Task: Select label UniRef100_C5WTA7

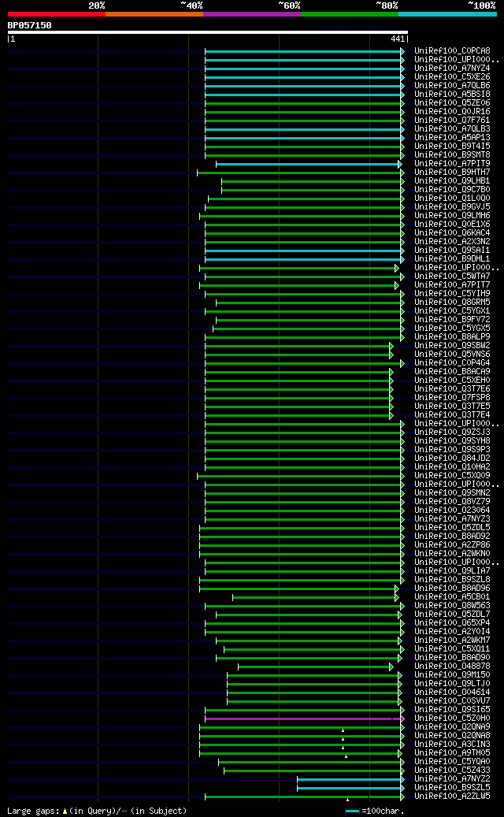Action: point(452,277)
